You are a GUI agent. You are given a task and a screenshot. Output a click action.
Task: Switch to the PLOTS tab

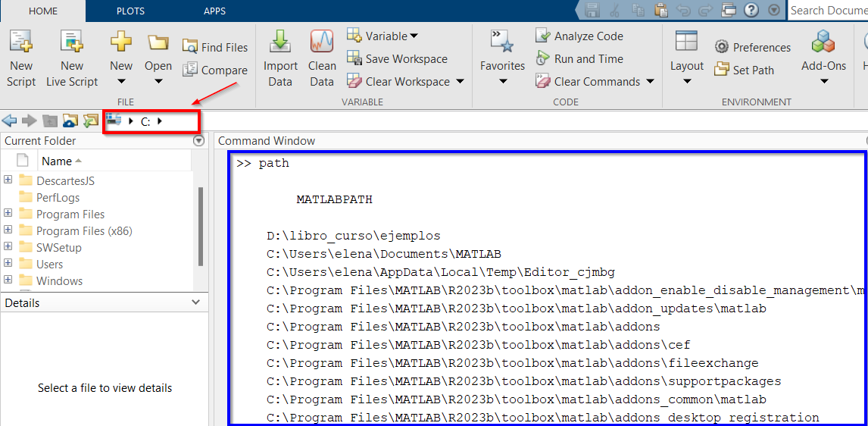pos(129,11)
